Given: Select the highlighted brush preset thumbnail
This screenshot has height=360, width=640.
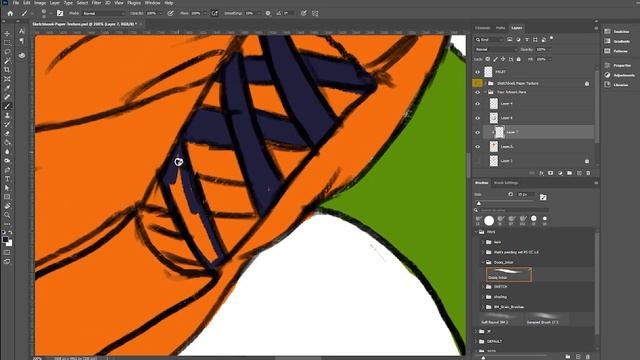Looking at the screenshot, I should pos(509,274).
